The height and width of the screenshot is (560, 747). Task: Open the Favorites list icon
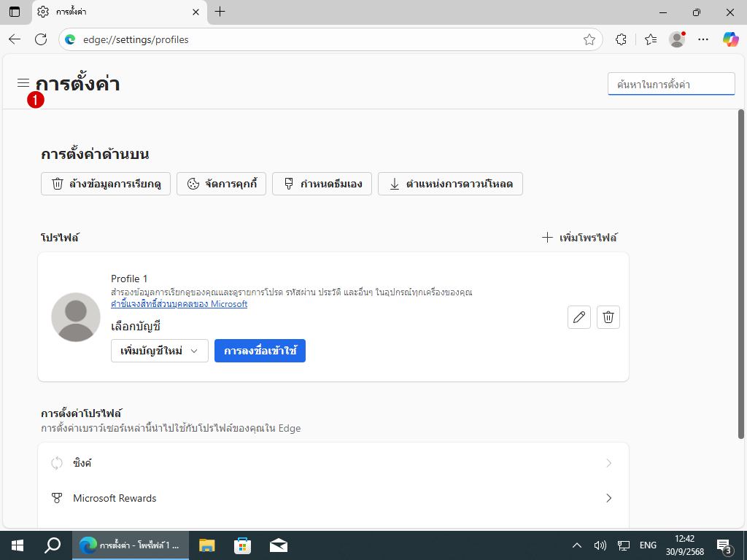(x=651, y=39)
